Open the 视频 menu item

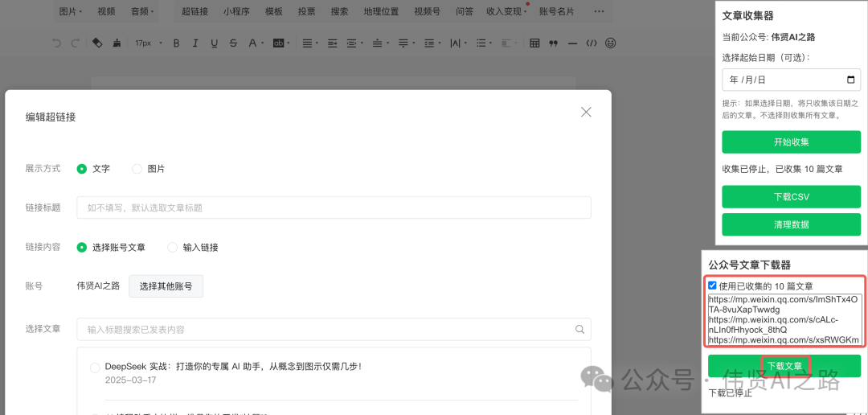106,11
